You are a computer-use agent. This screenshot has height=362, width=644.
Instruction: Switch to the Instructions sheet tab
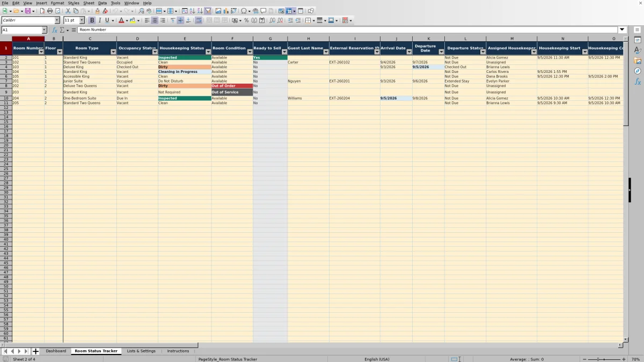[x=178, y=351]
